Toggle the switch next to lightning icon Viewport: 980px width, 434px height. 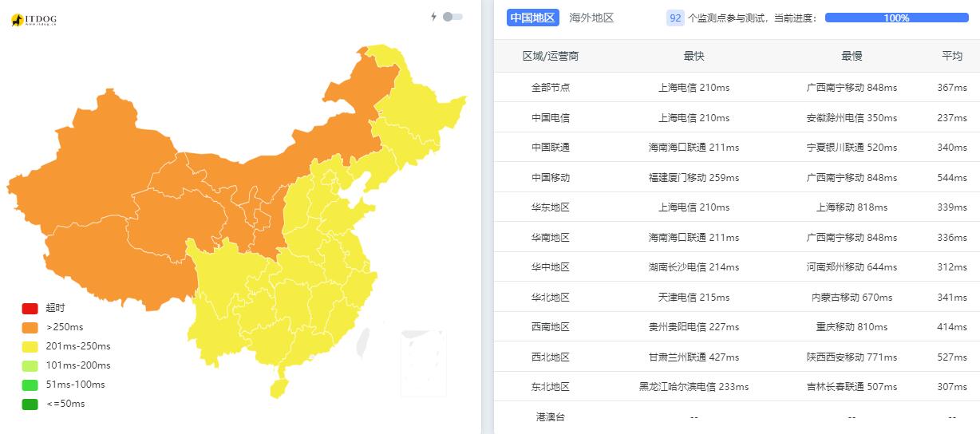[x=452, y=17]
